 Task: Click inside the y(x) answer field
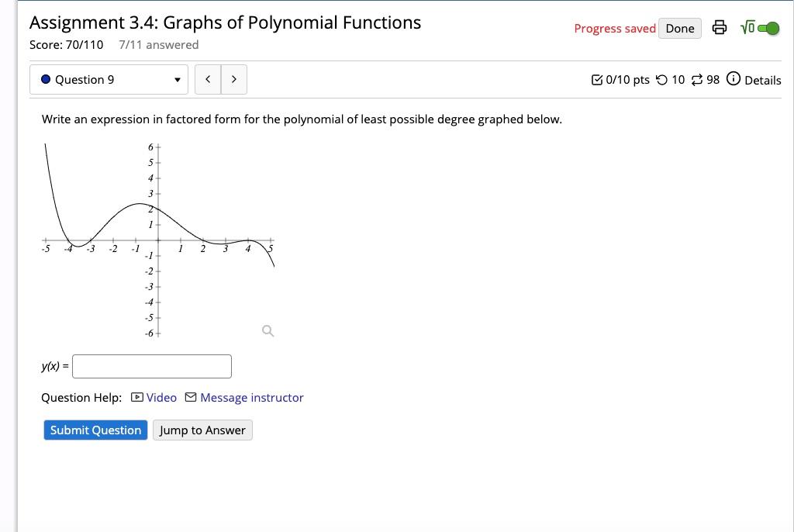coord(151,365)
